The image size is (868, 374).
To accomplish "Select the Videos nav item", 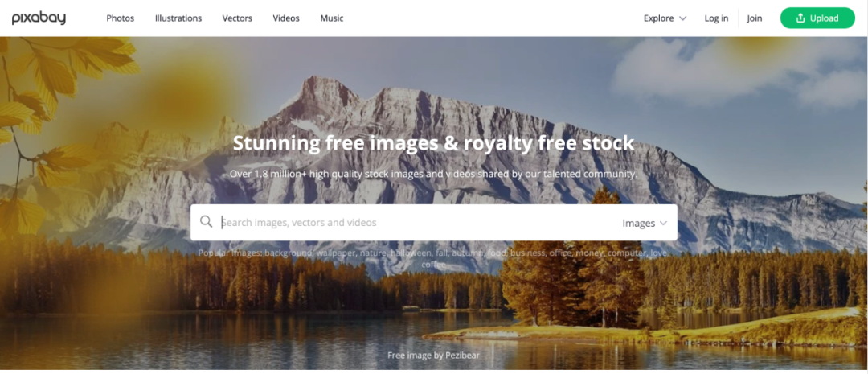I will click(x=285, y=18).
